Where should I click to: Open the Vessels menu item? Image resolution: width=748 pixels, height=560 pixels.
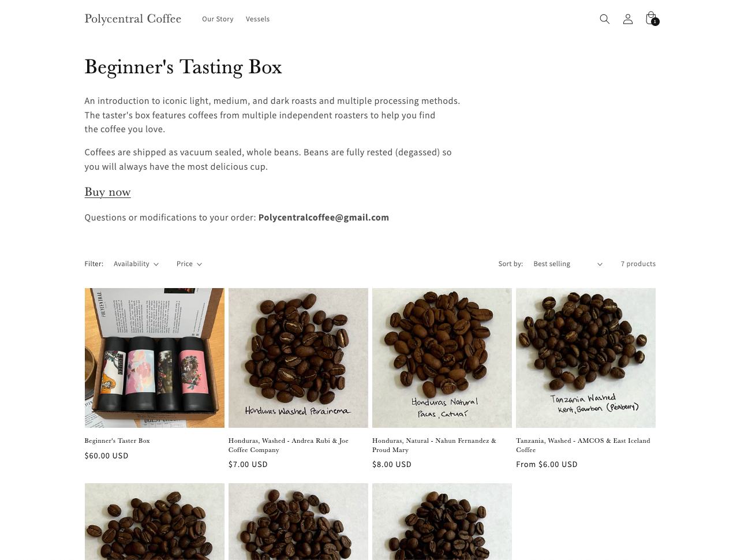pyautogui.click(x=257, y=19)
